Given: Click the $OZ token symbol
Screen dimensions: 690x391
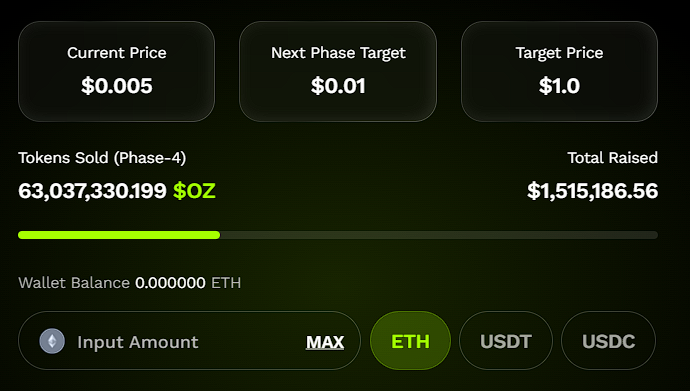Looking at the screenshot, I should 194,191.
